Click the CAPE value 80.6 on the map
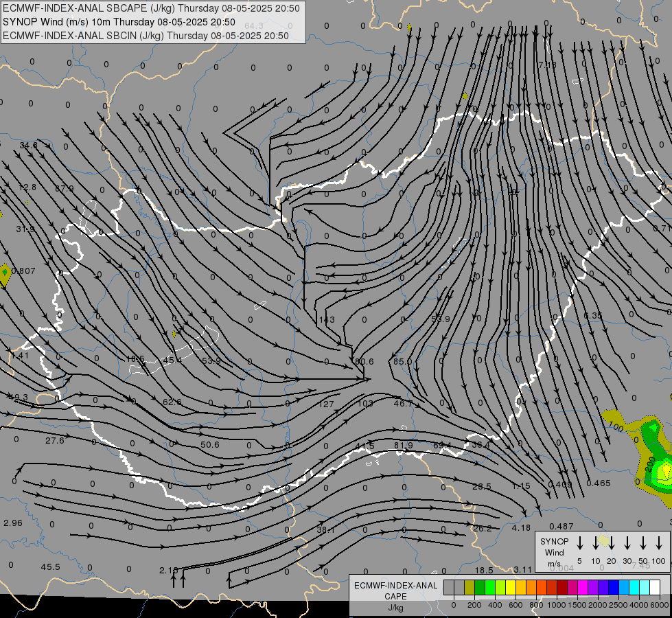This screenshot has height=618, width=672. (x=364, y=362)
